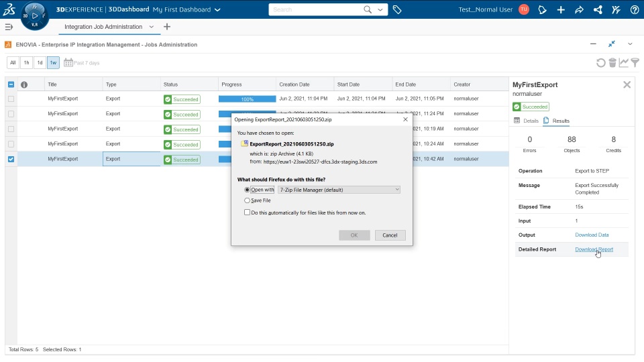The height and width of the screenshot is (362, 644).
Task: Open the notifications icon in top bar
Action: pos(542,9)
